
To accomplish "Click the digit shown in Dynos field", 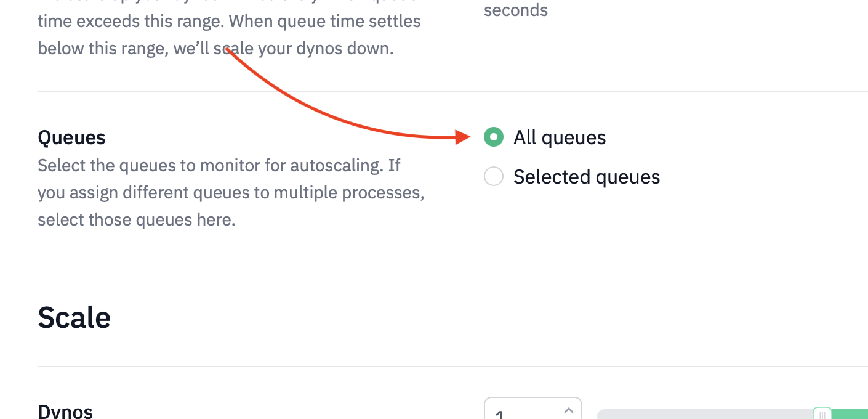I will pos(499,415).
